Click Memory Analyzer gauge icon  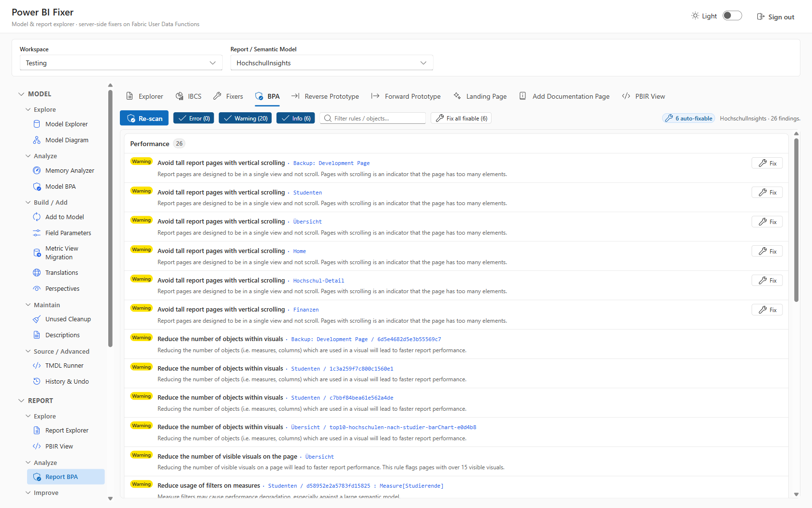(x=37, y=170)
